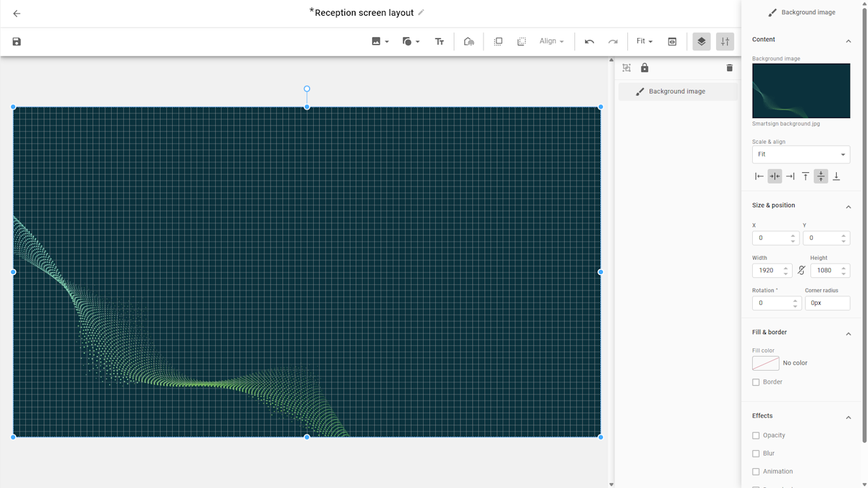868x488 pixels.
Task: Go back using the back arrow
Action: pyautogui.click(x=17, y=14)
